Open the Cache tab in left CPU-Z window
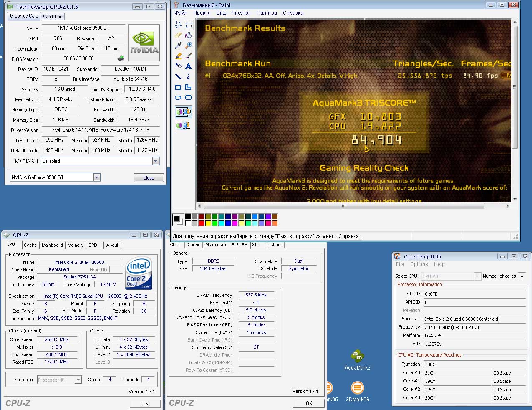 coord(30,245)
